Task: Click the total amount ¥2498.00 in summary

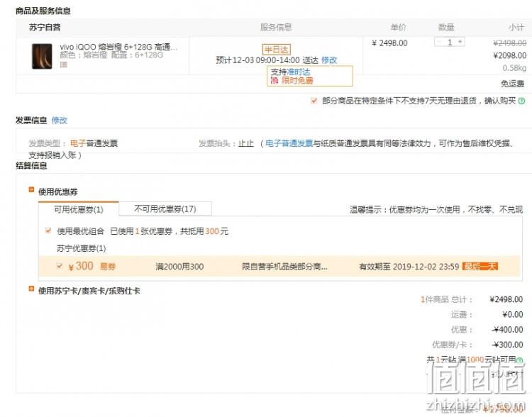Action: point(506,299)
